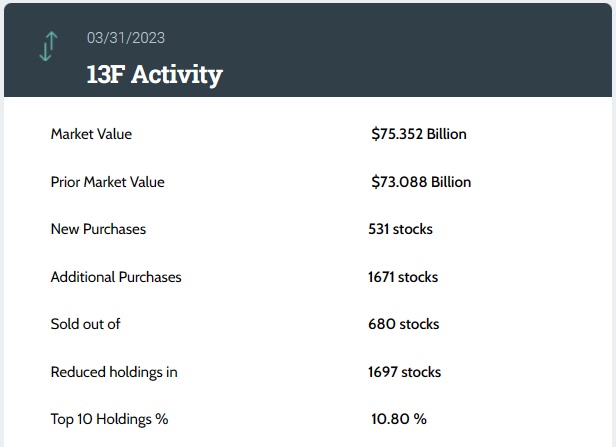Click the New Purchases label

pyautogui.click(x=98, y=229)
